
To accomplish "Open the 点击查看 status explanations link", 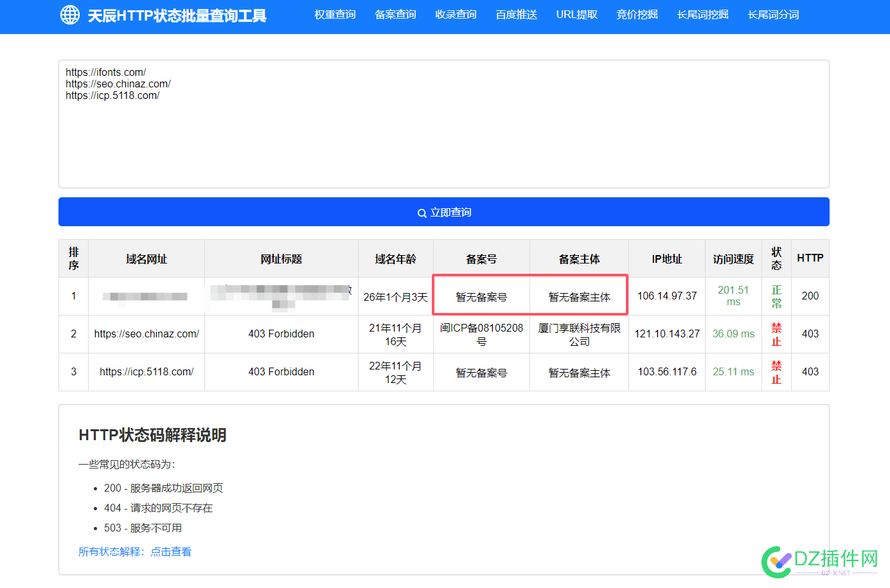I will pyautogui.click(x=171, y=551).
